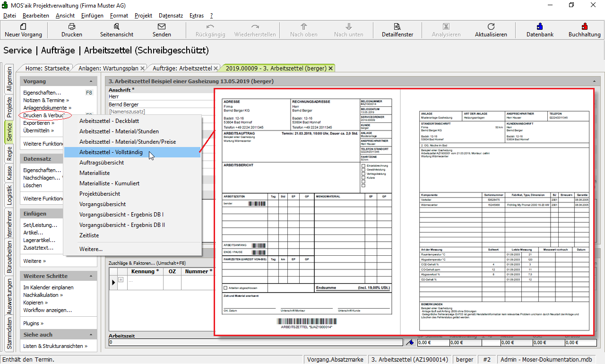
Task: Close the 2019.00009 Arbeitszettel tab
Action: point(331,68)
